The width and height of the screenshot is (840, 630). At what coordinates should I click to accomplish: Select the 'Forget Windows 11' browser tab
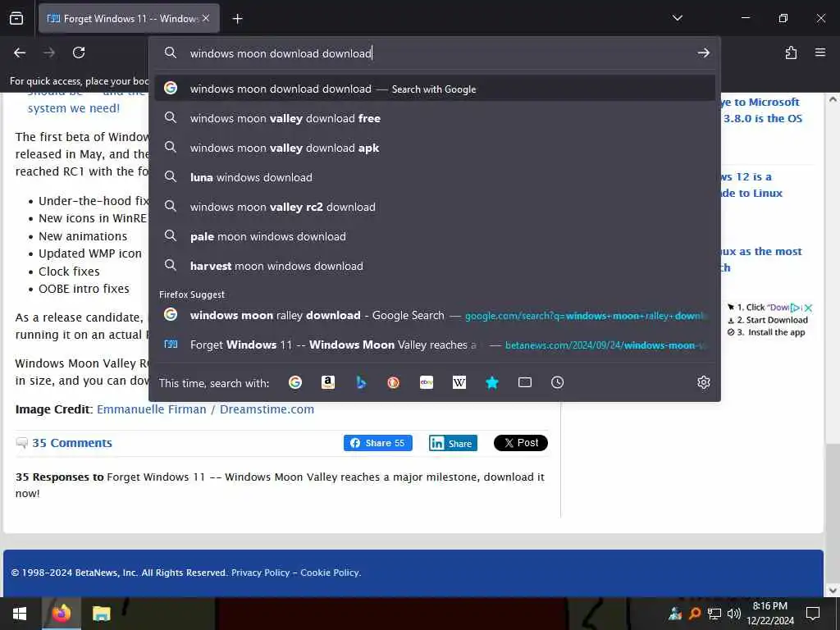[x=129, y=18]
